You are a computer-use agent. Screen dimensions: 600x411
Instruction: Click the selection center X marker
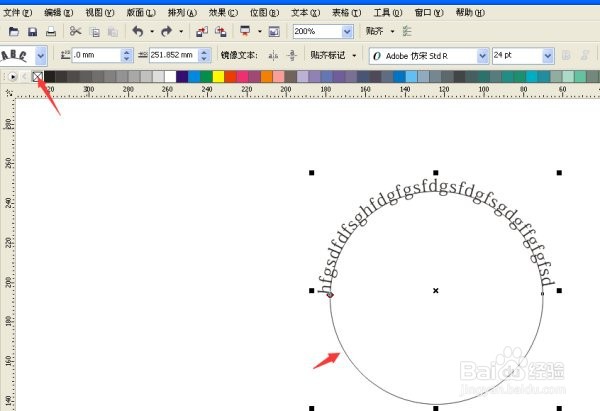pos(435,291)
